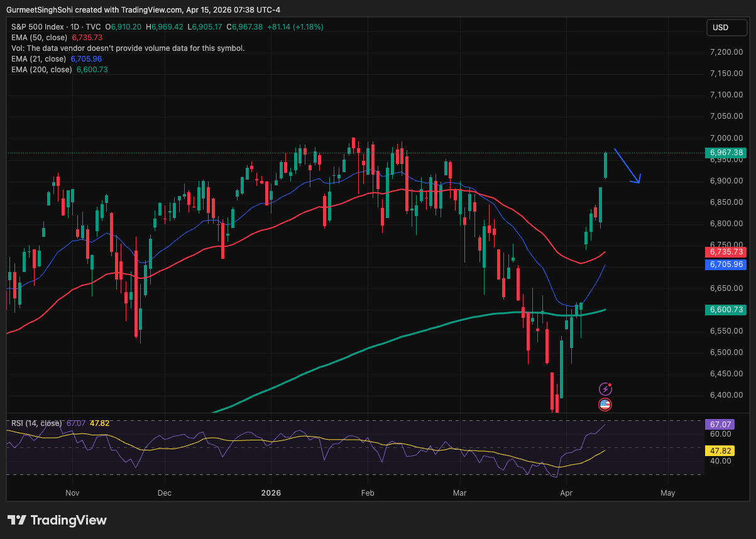756x539 pixels.
Task: Click the 7,200.00 price axis tick
Action: tap(726, 52)
